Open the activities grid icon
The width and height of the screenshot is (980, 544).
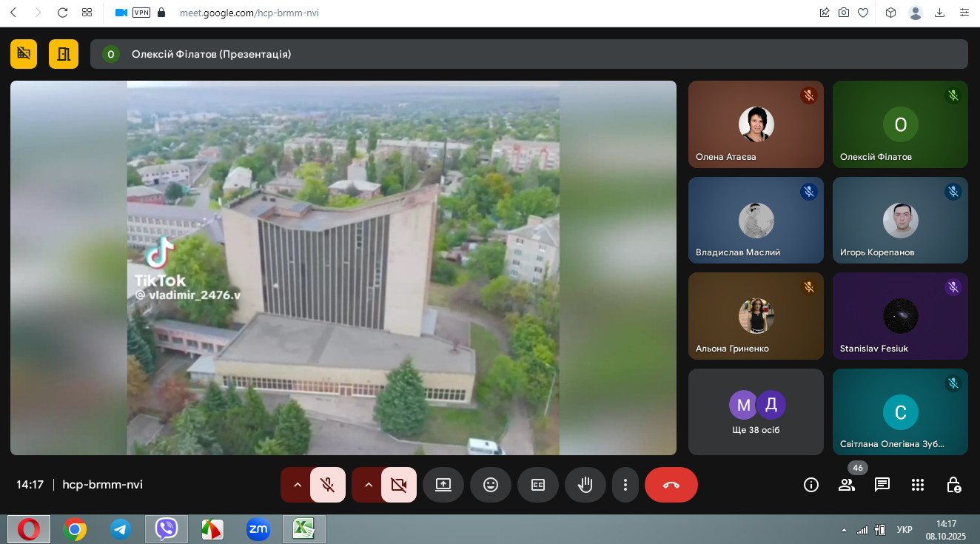[x=918, y=485]
